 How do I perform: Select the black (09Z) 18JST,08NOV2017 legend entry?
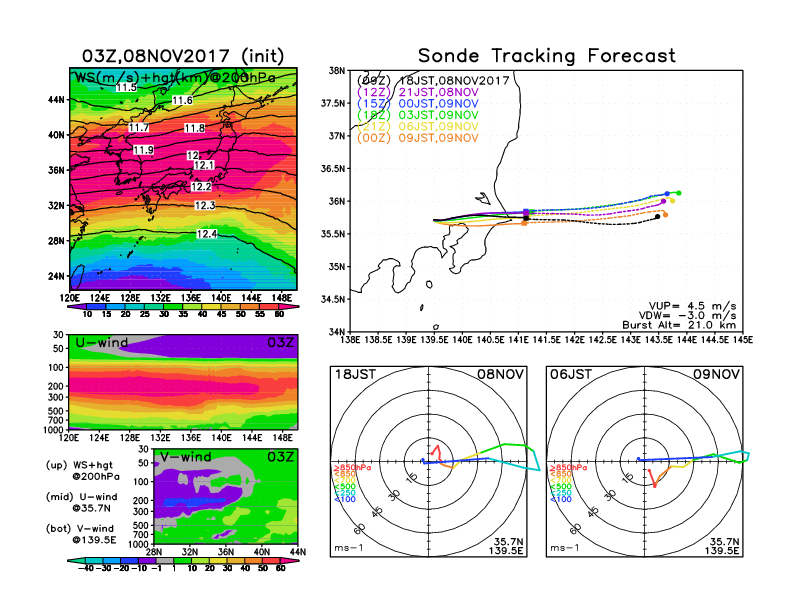(433, 80)
